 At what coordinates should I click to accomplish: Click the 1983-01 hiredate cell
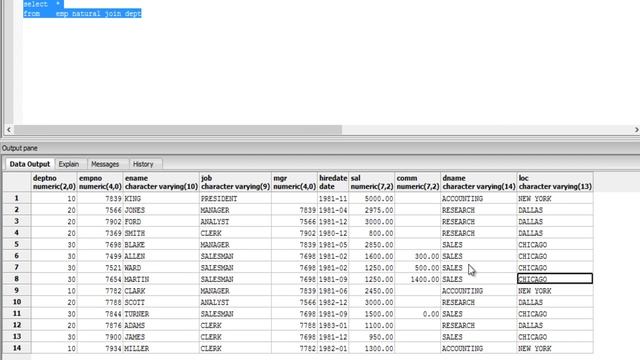point(333,325)
